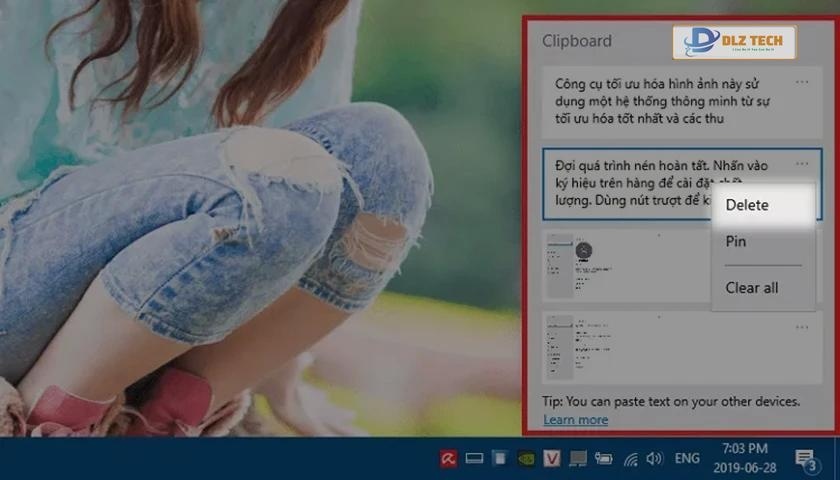The height and width of the screenshot is (480, 840).
Task: Open the NVIDIA tray icon
Action: point(526,459)
